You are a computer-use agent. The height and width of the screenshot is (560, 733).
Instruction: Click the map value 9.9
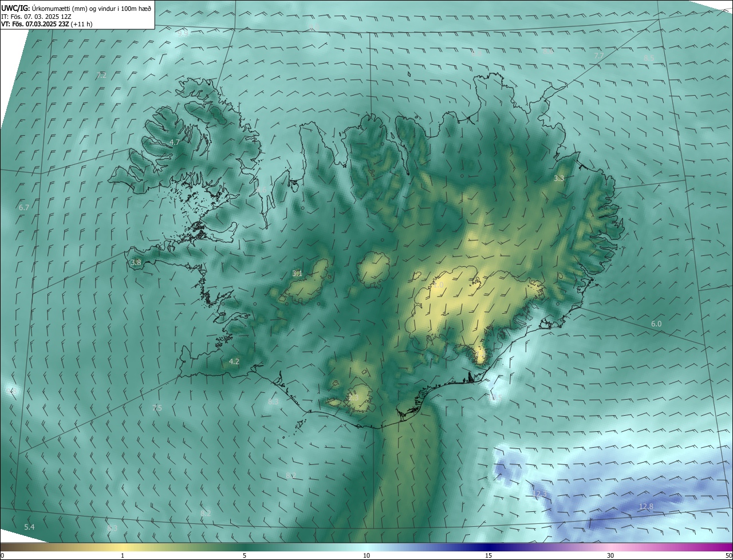[183, 33]
